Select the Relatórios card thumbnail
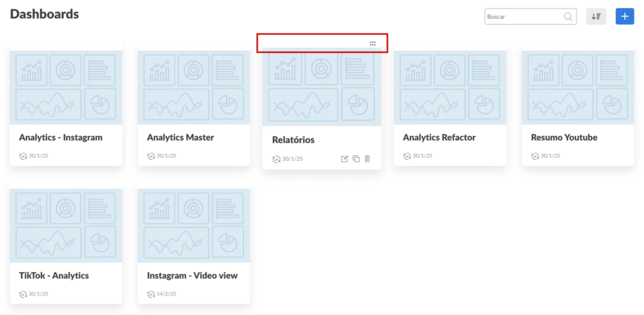Image resolution: width=644 pixels, height=315 pixels. (321, 87)
